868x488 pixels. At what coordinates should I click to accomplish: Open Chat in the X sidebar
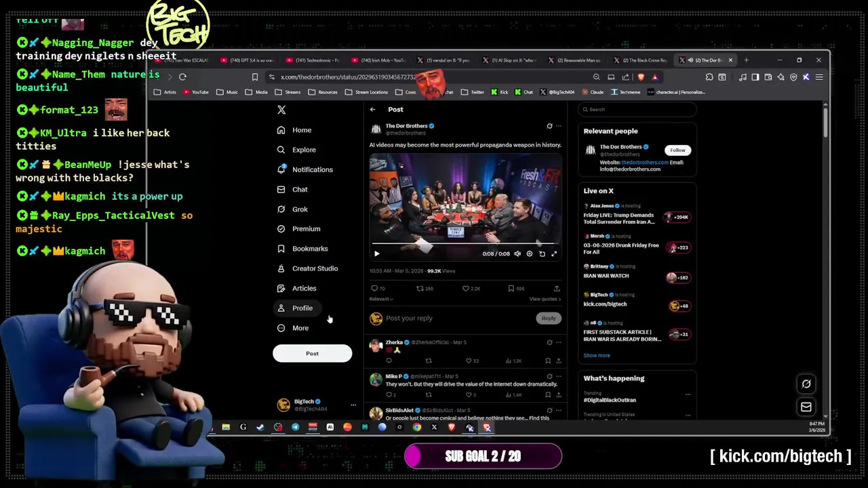292,189
